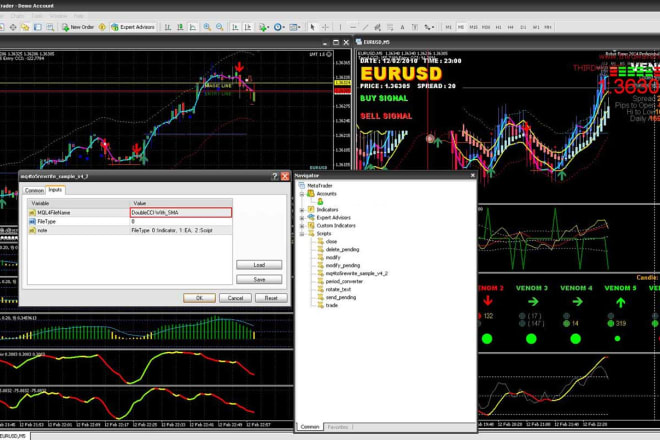Open the periodicity clock dropdown
The height and width of the screenshot is (440, 660).
(279, 27)
